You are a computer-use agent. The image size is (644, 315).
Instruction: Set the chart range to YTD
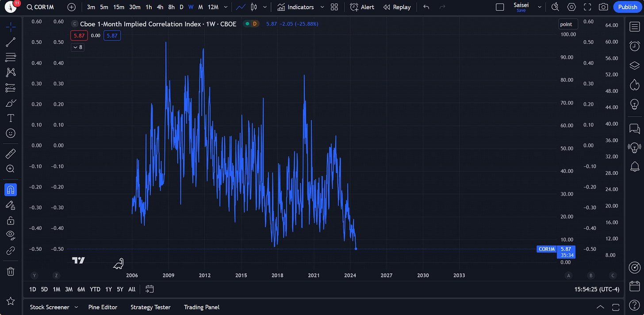pos(95,289)
